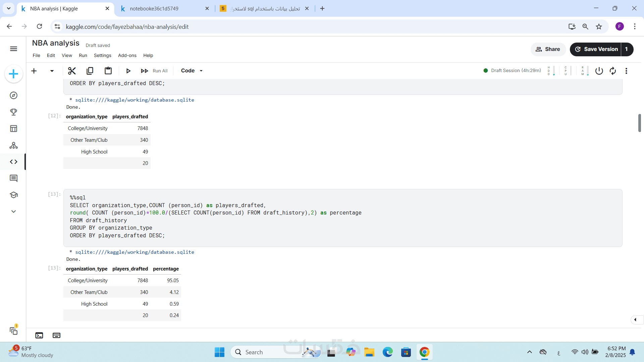The width and height of the screenshot is (644, 362).
Task: Click the Save Version button
Action: [596, 49]
